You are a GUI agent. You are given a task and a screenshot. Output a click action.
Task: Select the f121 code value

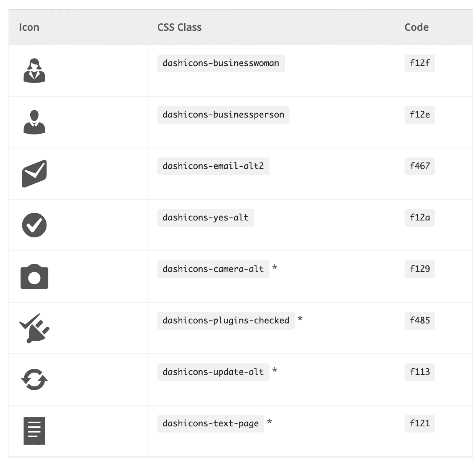(420, 423)
